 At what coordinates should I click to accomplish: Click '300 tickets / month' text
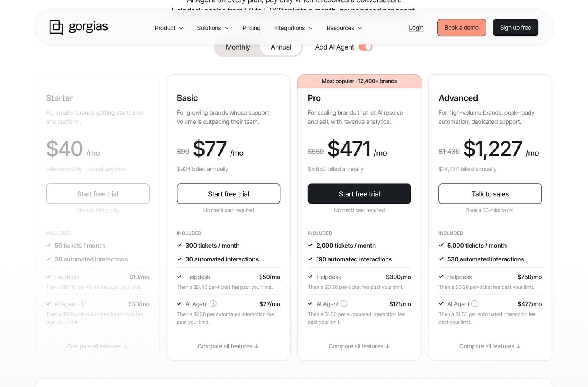pos(213,246)
